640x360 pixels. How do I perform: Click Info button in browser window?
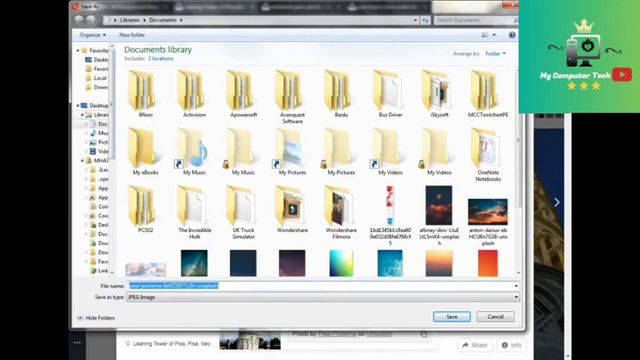point(511,345)
